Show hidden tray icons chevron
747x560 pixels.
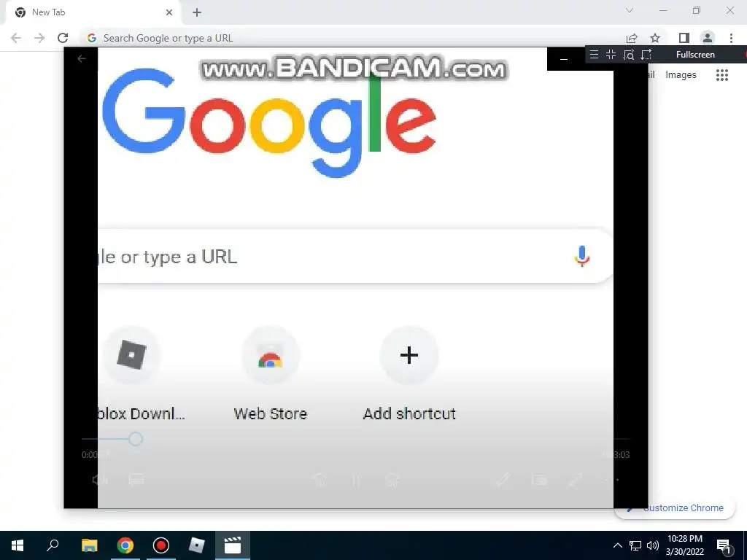[x=617, y=545]
